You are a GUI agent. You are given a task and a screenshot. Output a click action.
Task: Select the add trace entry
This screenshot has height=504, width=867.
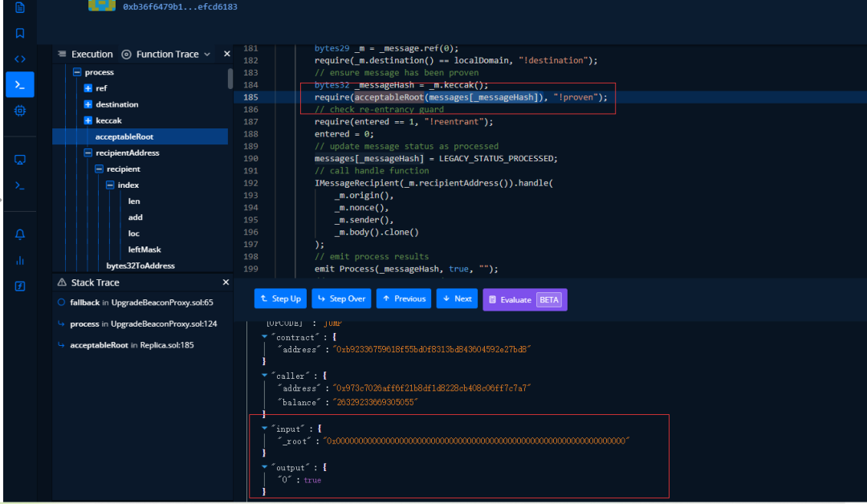coord(136,217)
